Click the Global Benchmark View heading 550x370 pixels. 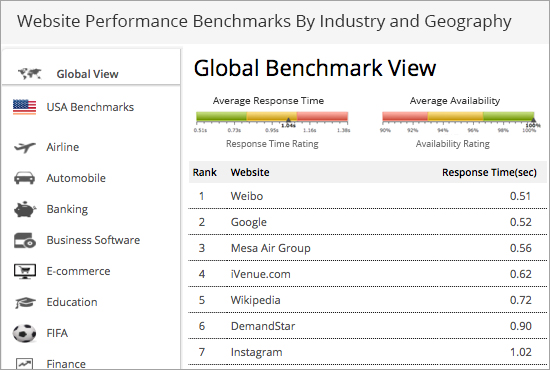coord(315,68)
